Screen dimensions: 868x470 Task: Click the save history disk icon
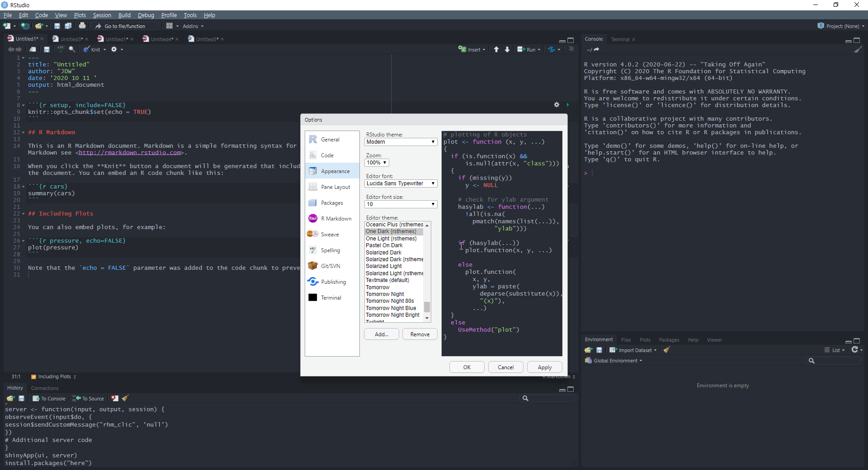pos(21,398)
